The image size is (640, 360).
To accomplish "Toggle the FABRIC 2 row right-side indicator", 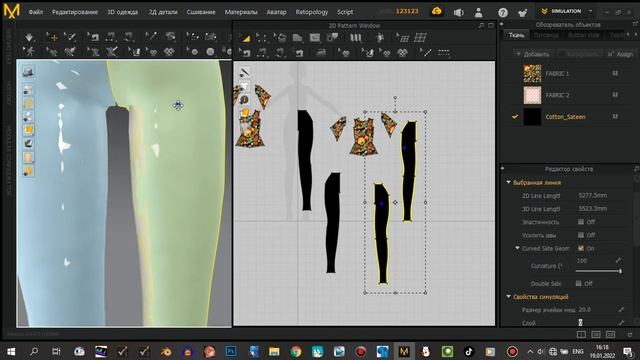I will click(615, 95).
